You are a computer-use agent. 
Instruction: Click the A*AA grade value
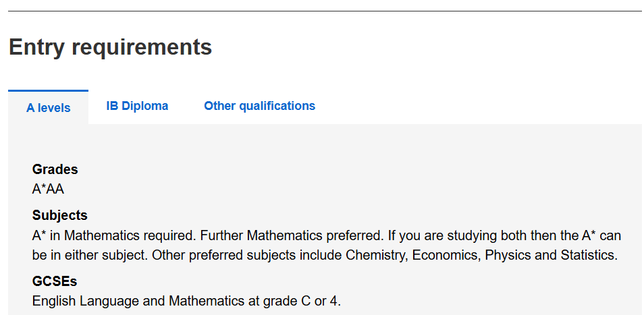[48, 189]
